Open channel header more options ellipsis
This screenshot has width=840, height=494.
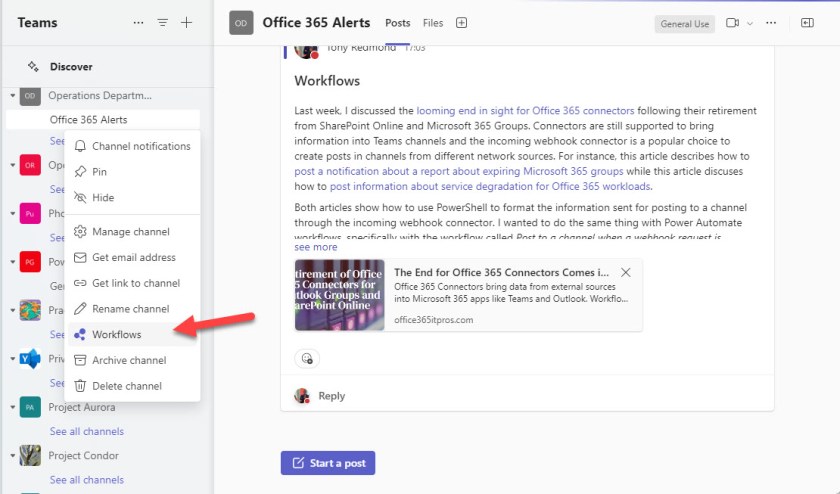(x=771, y=23)
